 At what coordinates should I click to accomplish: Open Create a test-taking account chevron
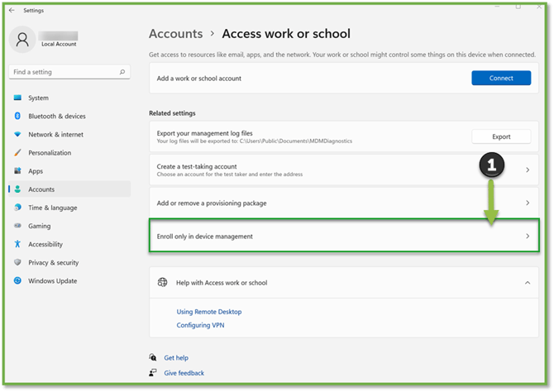pos(528,170)
